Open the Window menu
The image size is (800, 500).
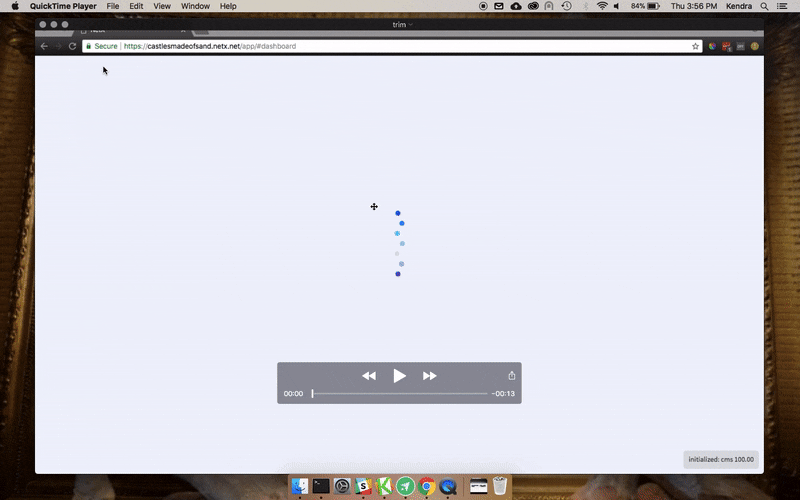(x=195, y=6)
